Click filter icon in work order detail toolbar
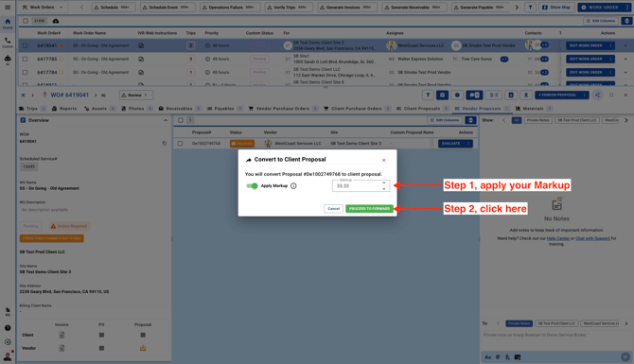This screenshot has width=634, height=364. 428,95
